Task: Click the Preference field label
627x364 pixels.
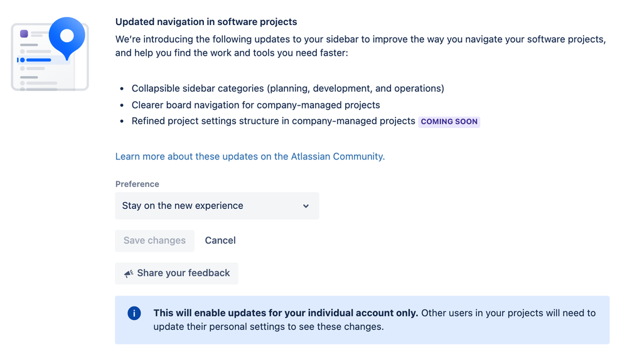Action: click(x=137, y=184)
